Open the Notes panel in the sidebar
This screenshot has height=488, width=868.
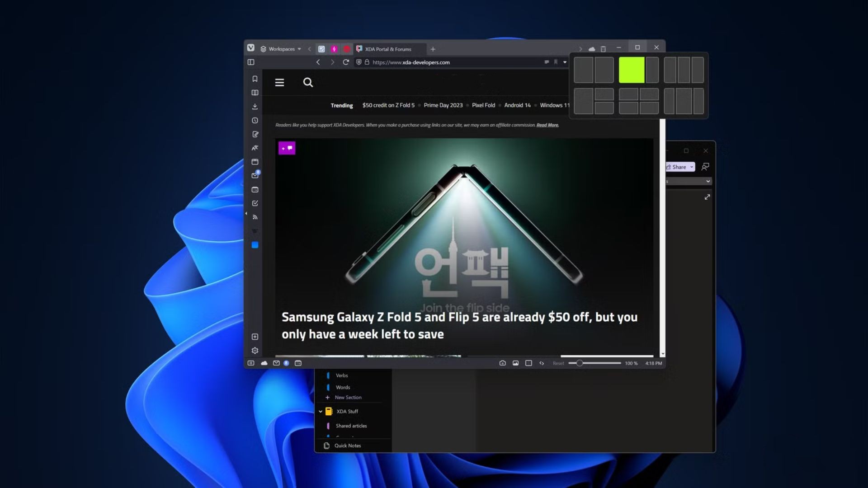255,134
